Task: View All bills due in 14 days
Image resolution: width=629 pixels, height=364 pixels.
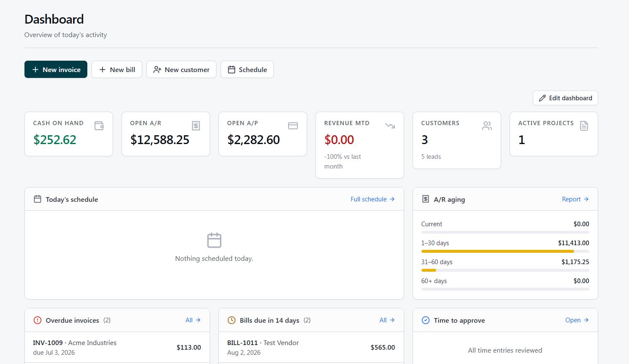Action: 387,320
